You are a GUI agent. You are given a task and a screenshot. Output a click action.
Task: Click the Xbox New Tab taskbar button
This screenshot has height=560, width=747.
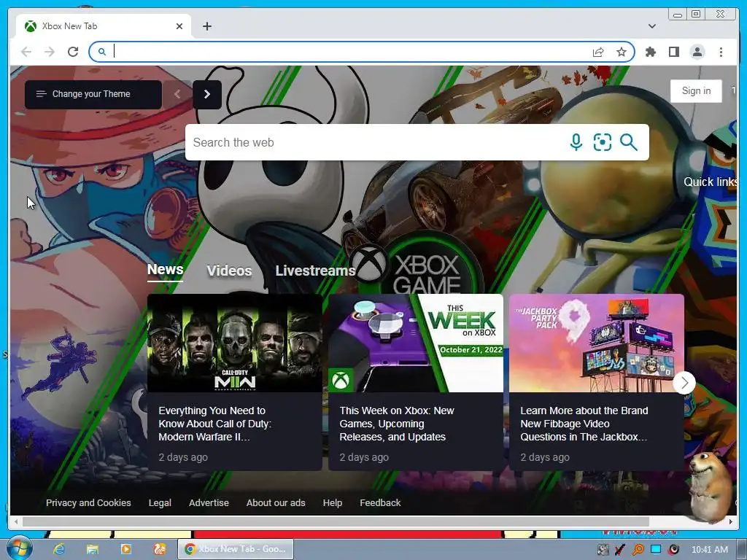click(x=236, y=549)
